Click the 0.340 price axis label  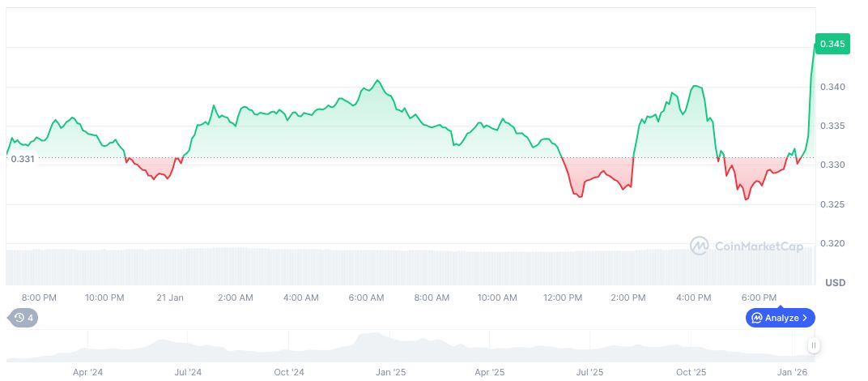point(832,87)
